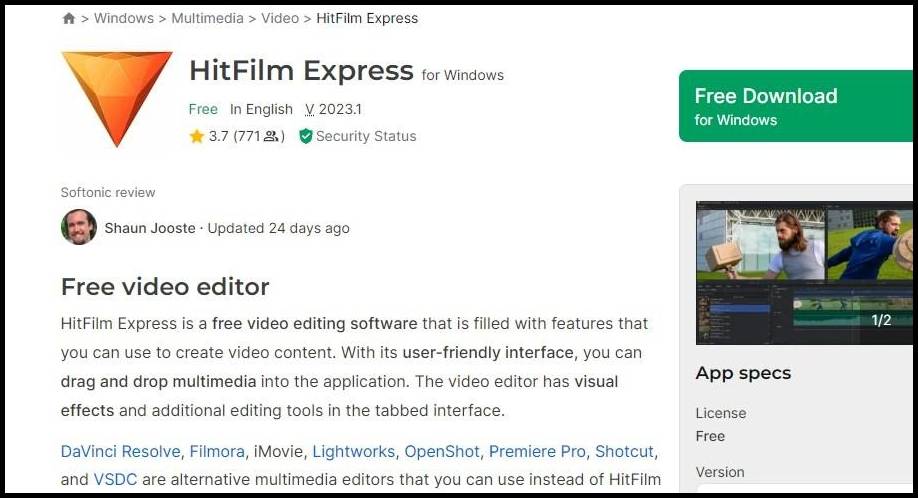The width and height of the screenshot is (918, 498).
Task: Open the Premiere Pro link
Action: point(538,452)
